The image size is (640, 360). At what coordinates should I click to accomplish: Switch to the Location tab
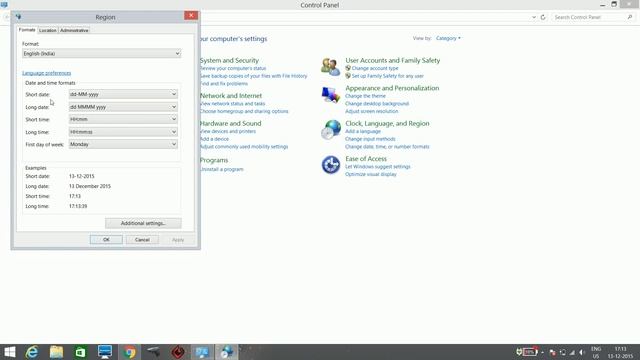tap(48, 30)
